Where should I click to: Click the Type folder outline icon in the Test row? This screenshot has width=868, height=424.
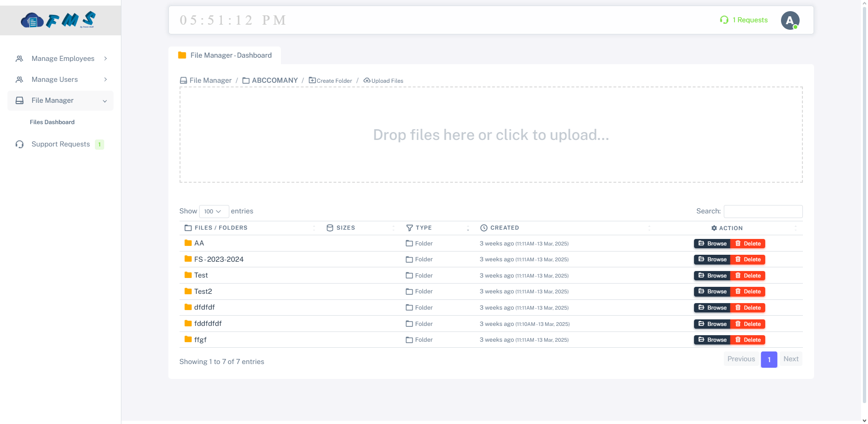(409, 276)
